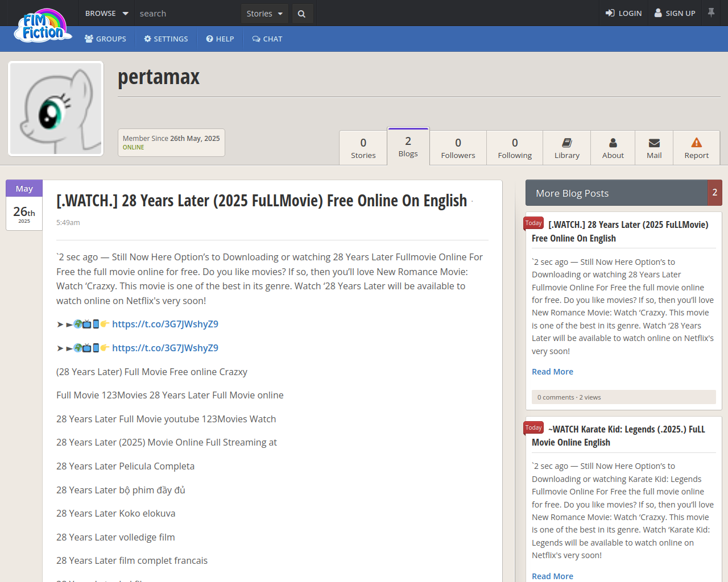
Task: Click the FIMFiction logo
Action: [x=43, y=26]
